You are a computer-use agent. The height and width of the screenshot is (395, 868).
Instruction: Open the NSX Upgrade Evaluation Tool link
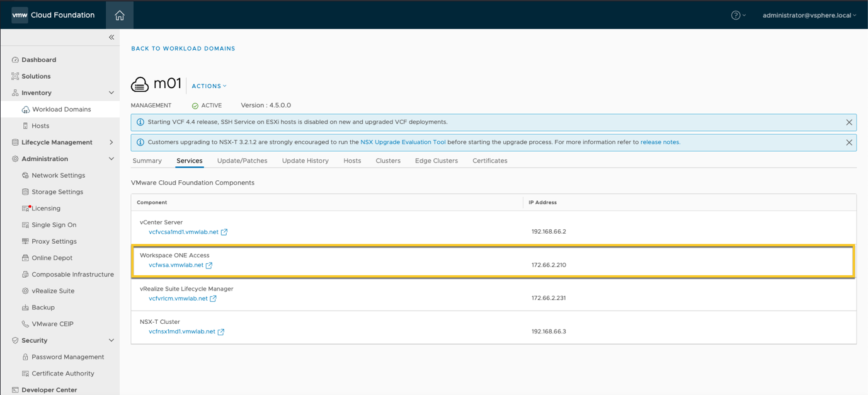403,142
